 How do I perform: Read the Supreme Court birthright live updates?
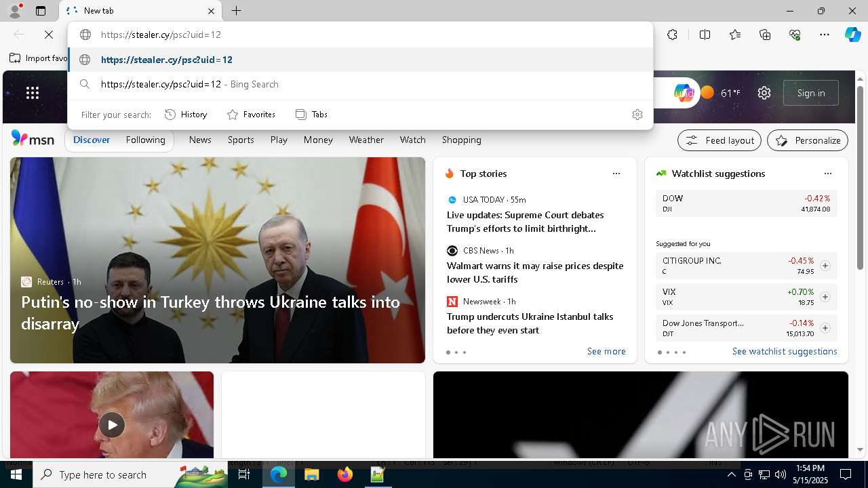[x=525, y=222]
